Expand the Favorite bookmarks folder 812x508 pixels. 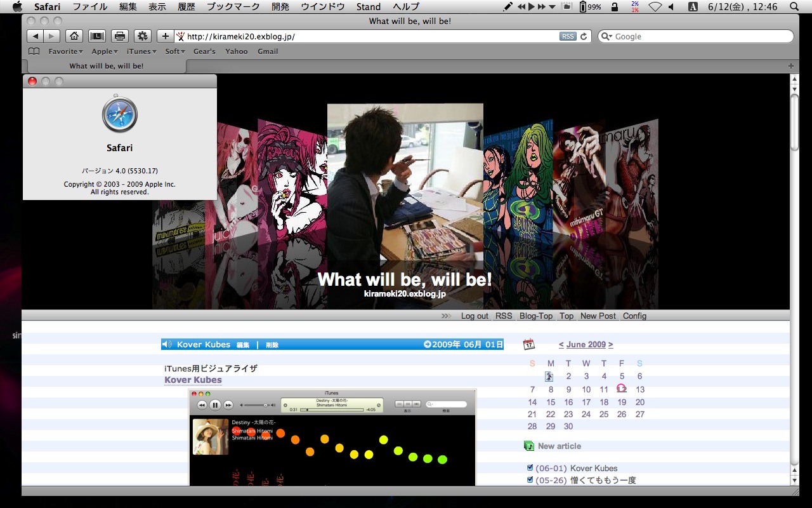tap(66, 51)
